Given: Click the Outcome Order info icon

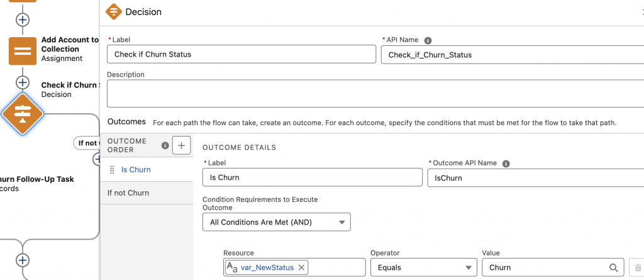Looking at the screenshot, I should pos(165,145).
